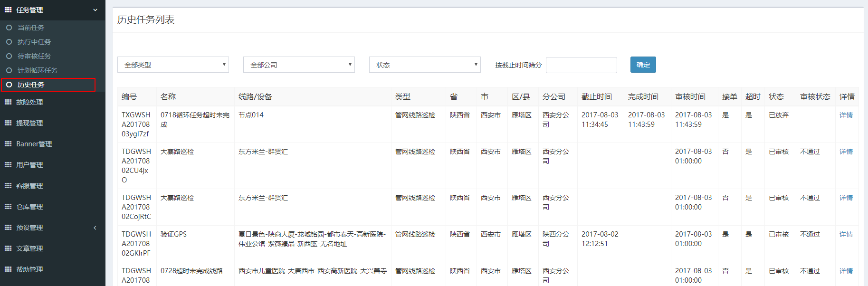868x286 pixels.
Task: Click the 按截止时间筛分 date input
Action: [582, 65]
